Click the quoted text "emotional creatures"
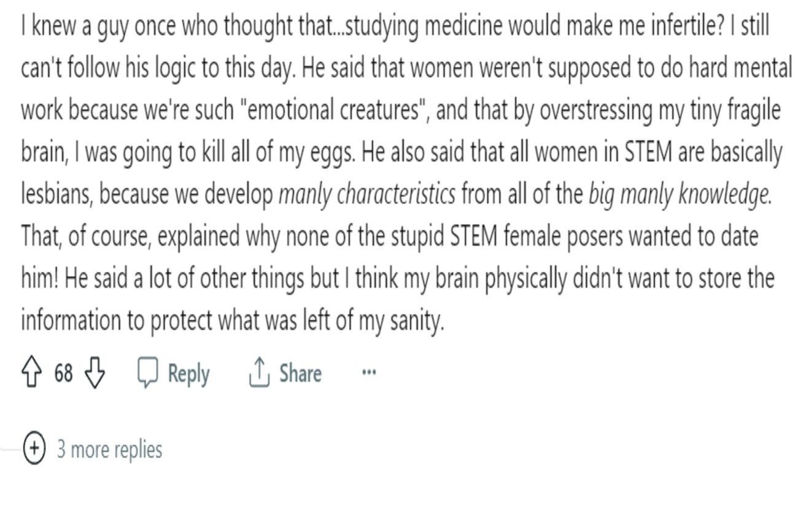 pyautogui.click(x=333, y=110)
